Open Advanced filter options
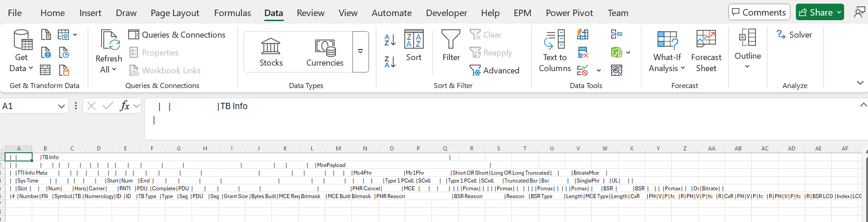The image size is (868, 222). coord(494,71)
